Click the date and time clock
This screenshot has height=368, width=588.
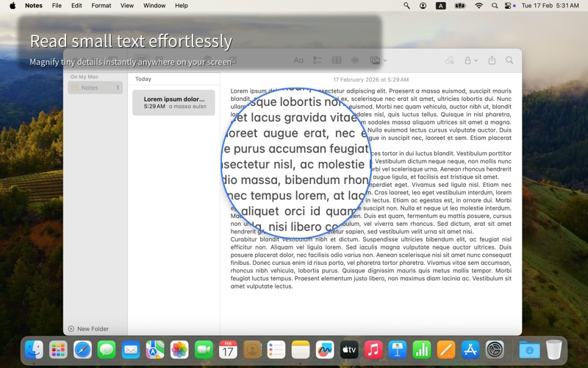(550, 6)
